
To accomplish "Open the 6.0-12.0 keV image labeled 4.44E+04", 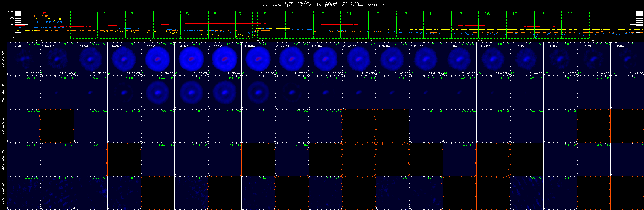I will 124,92.
